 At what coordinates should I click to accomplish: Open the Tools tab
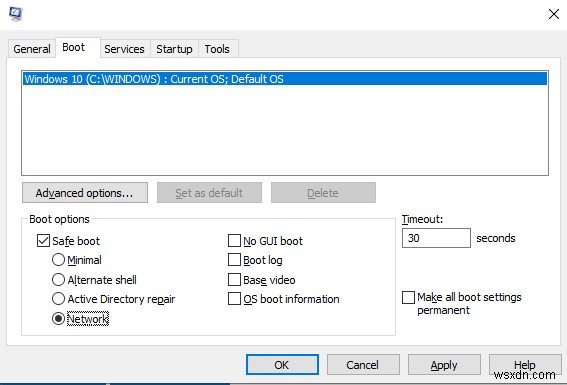pyautogui.click(x=217, y=49)
